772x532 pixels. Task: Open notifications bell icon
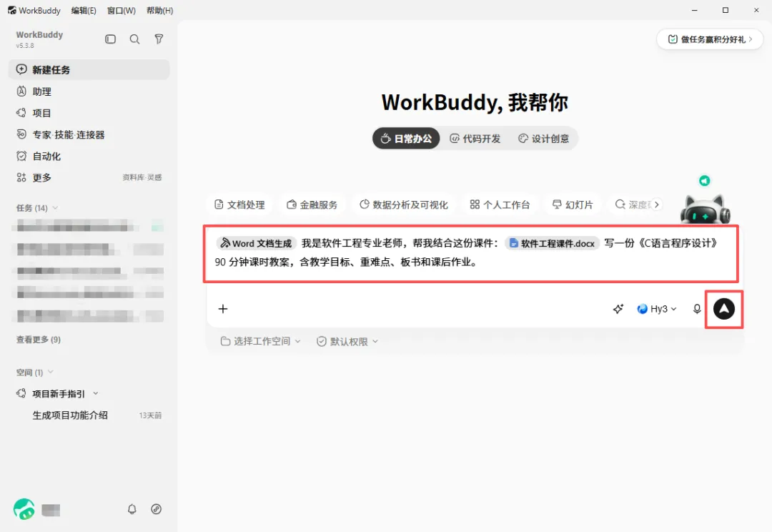132,509
